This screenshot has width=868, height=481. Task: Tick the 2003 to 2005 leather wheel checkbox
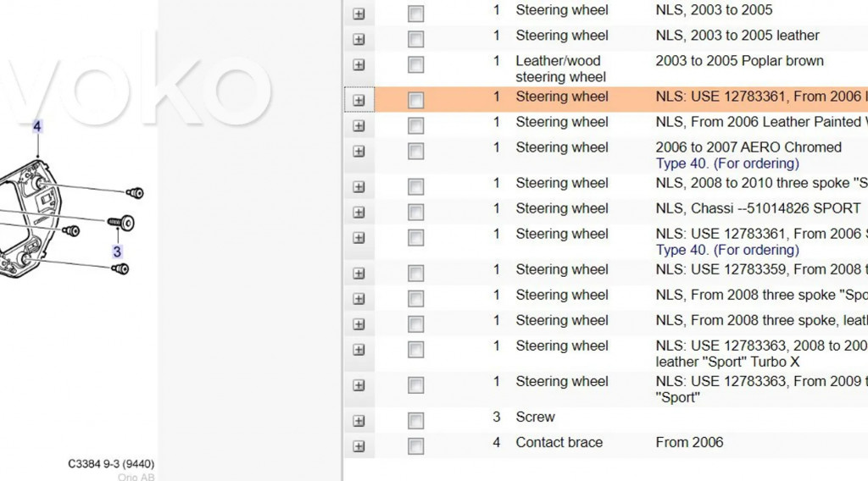415,40
